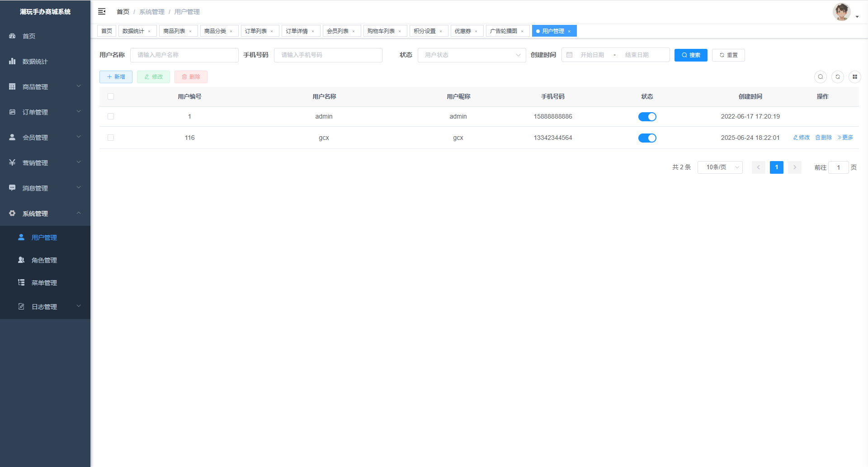Click the calendar icon in date range field
Viewport: 868px width, 467px height.
point(570,55)
